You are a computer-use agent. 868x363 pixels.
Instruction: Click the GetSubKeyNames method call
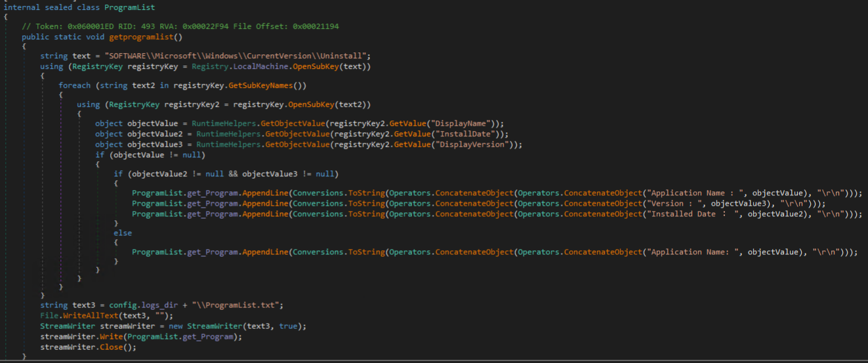coord(267,86)
